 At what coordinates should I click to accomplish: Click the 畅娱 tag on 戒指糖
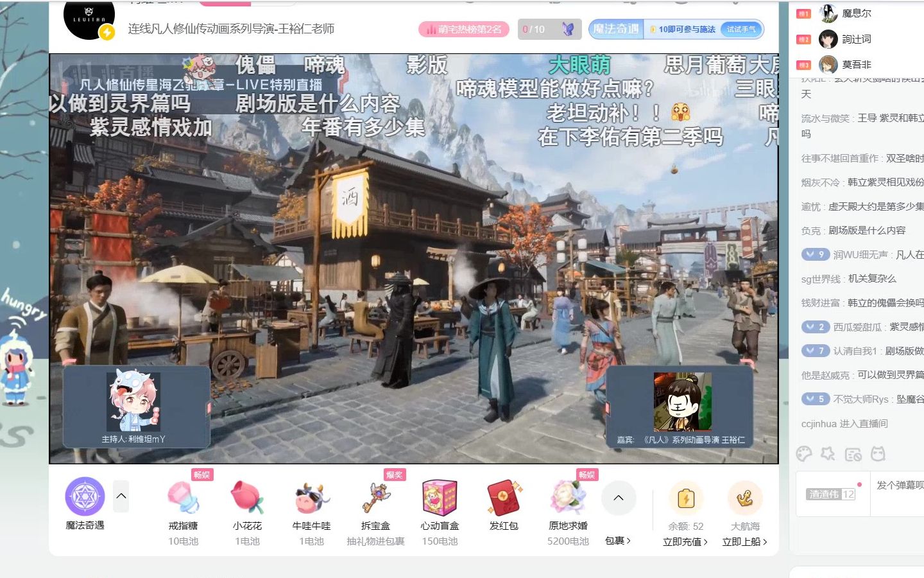click(202, 475)
